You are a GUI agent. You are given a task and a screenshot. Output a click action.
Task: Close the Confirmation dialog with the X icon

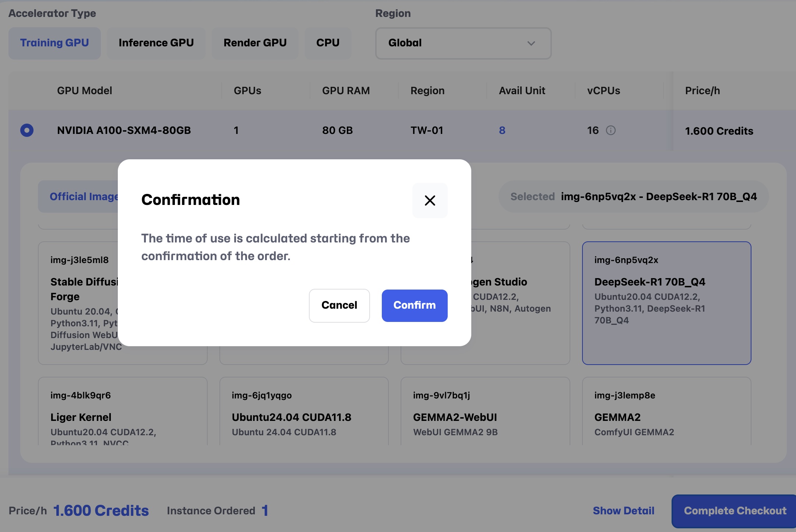430,201
